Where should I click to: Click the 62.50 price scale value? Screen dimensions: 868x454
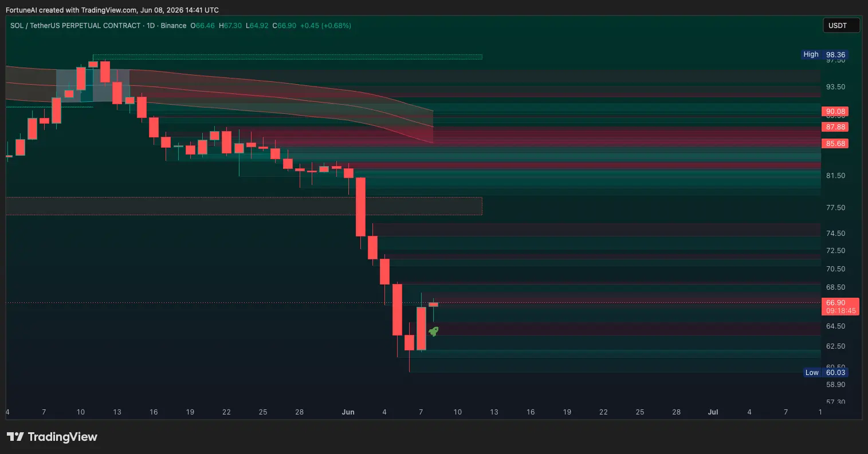point(835,346)
